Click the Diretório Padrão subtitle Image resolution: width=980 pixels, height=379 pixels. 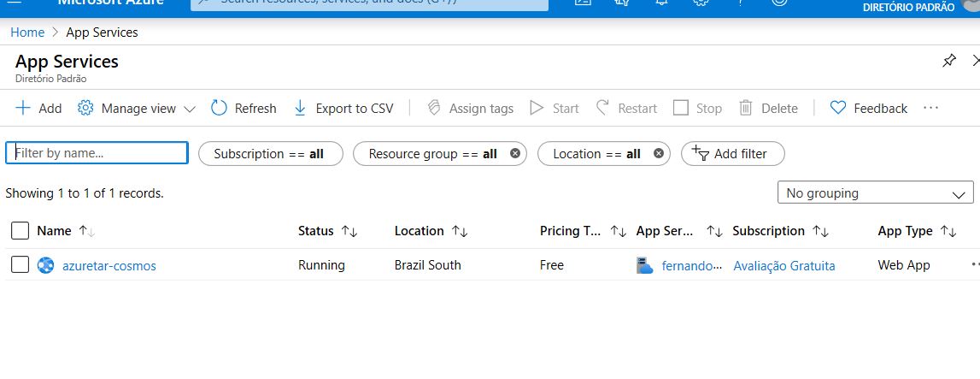51,79
